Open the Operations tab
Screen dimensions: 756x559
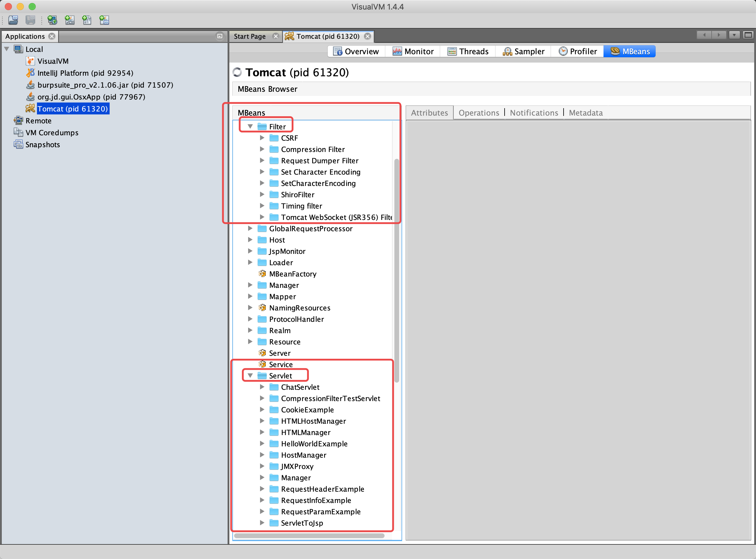[479, 113]
